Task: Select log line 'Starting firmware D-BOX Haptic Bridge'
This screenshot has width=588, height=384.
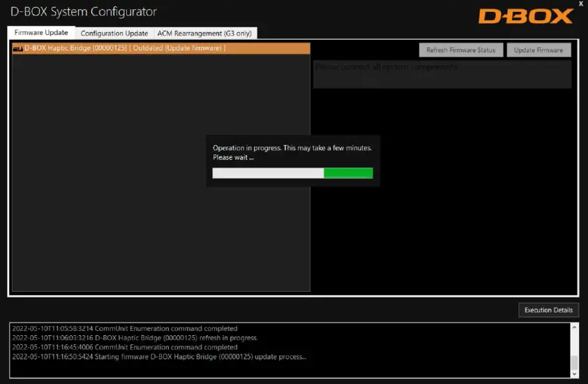Action: pos(159,357)
